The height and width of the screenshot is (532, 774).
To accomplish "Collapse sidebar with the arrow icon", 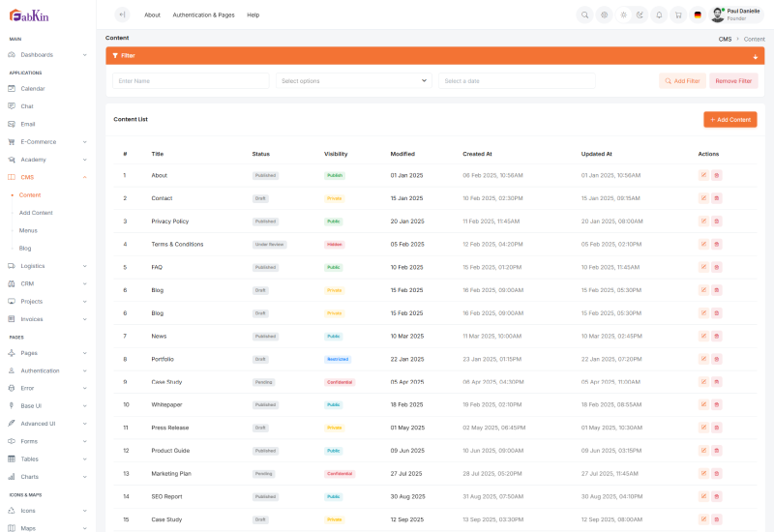I will click(121, 15).
